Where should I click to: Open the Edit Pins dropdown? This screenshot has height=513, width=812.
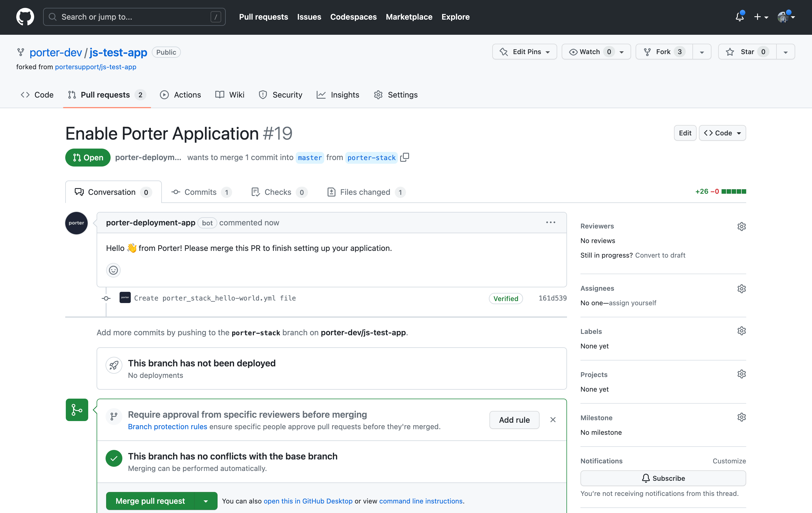pos(524,52)
